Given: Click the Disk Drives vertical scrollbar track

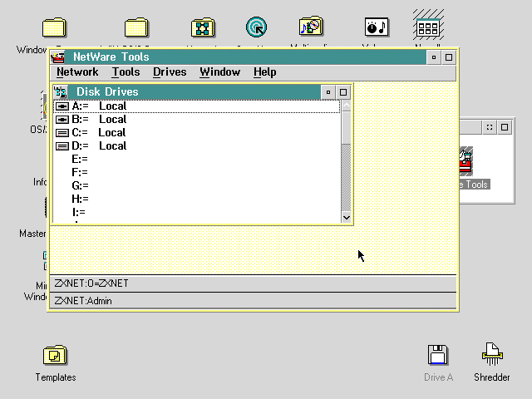Looking at the screenshot, I should 347,178.
